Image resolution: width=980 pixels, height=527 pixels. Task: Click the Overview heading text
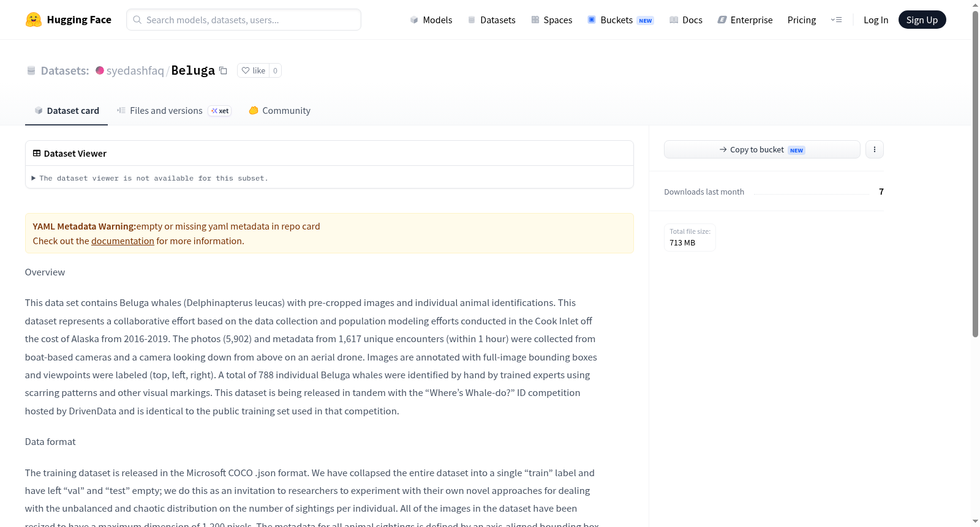[x=45, y=272]
